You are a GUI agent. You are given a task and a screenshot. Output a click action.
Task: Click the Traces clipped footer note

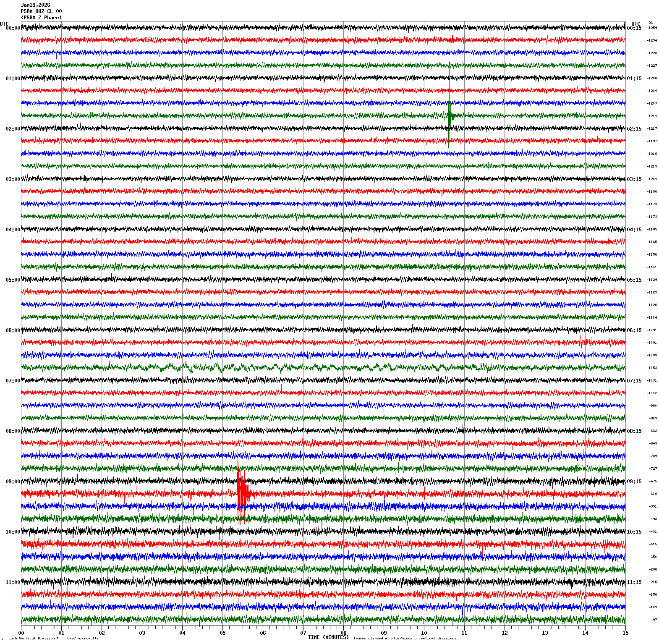[404, 638]
